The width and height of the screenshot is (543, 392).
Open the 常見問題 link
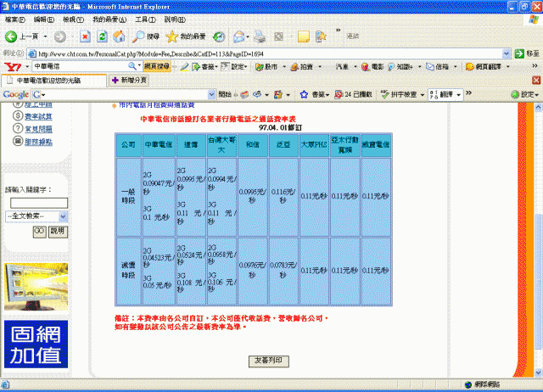point(38,129)
